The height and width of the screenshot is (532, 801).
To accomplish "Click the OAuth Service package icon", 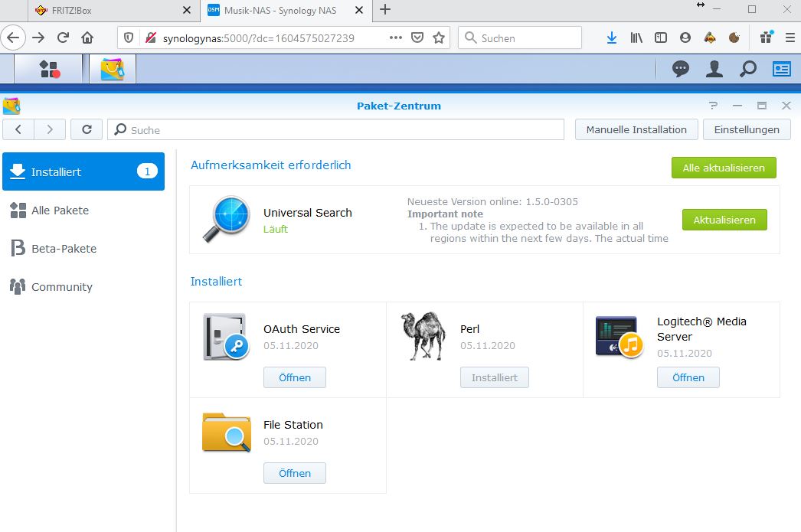I will pos(227,337).
